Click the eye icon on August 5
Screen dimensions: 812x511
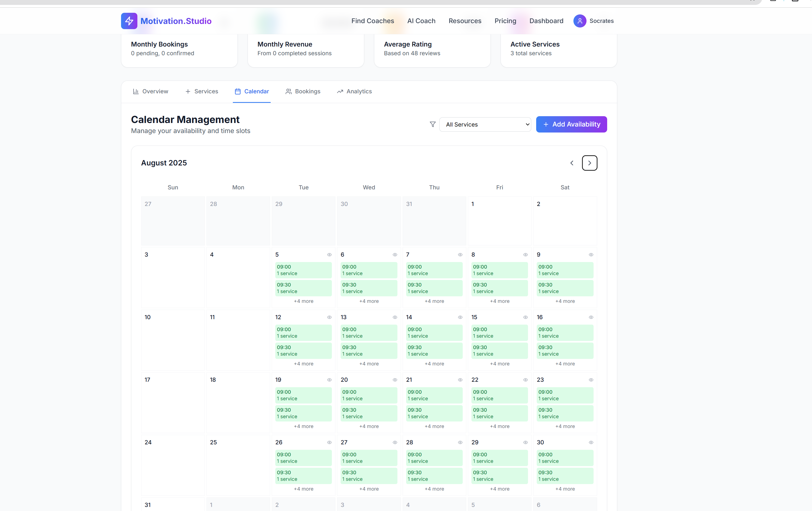[x=329, y=255]
